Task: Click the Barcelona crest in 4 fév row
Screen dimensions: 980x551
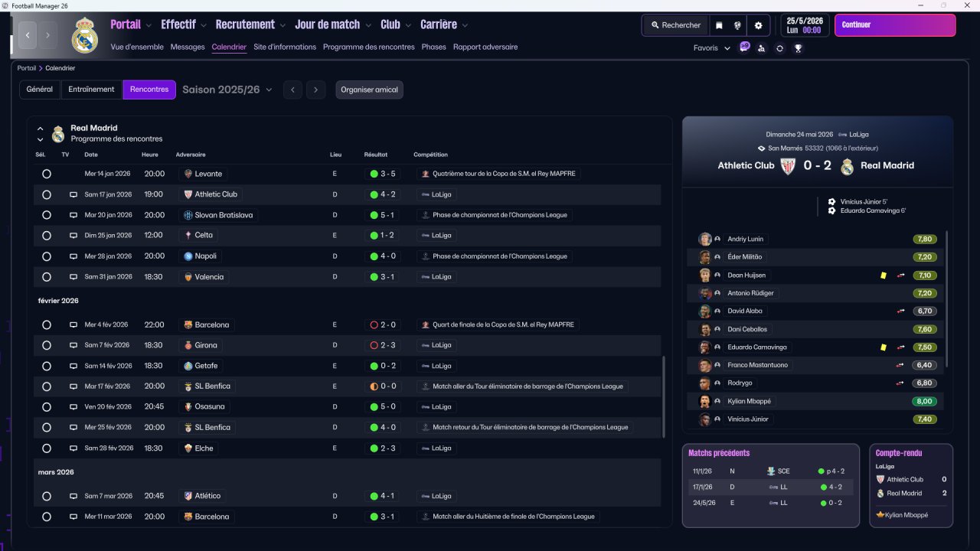Action: pos(188,324)
